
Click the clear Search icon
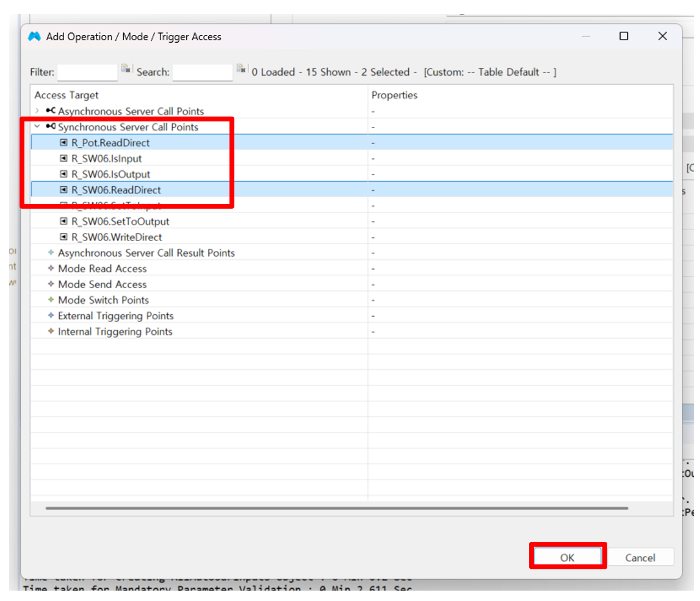242,68
